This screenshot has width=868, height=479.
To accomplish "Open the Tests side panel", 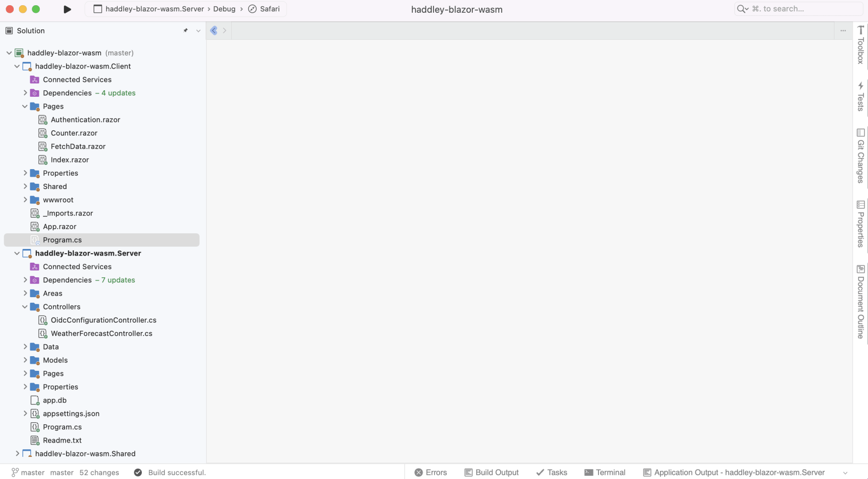I will click(x=860, y=96).
